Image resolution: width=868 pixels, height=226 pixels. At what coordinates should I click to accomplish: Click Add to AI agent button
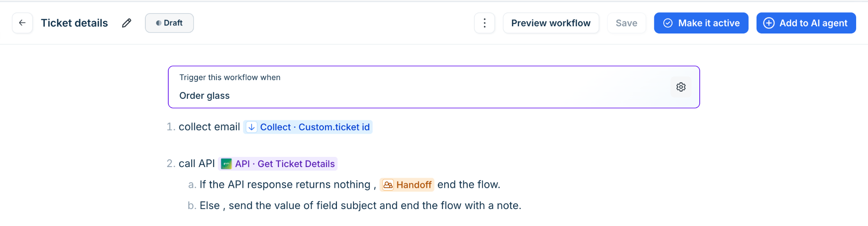click(x=806, y=23)
